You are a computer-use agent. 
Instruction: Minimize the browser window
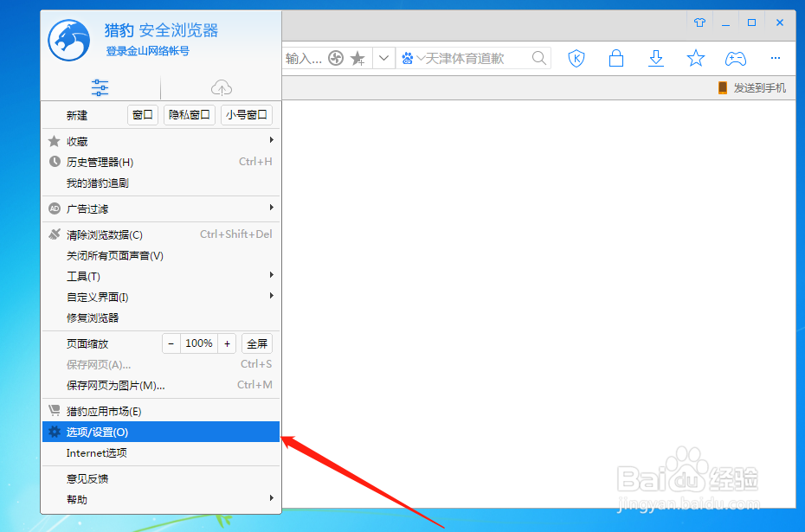[x=725, y=23]
